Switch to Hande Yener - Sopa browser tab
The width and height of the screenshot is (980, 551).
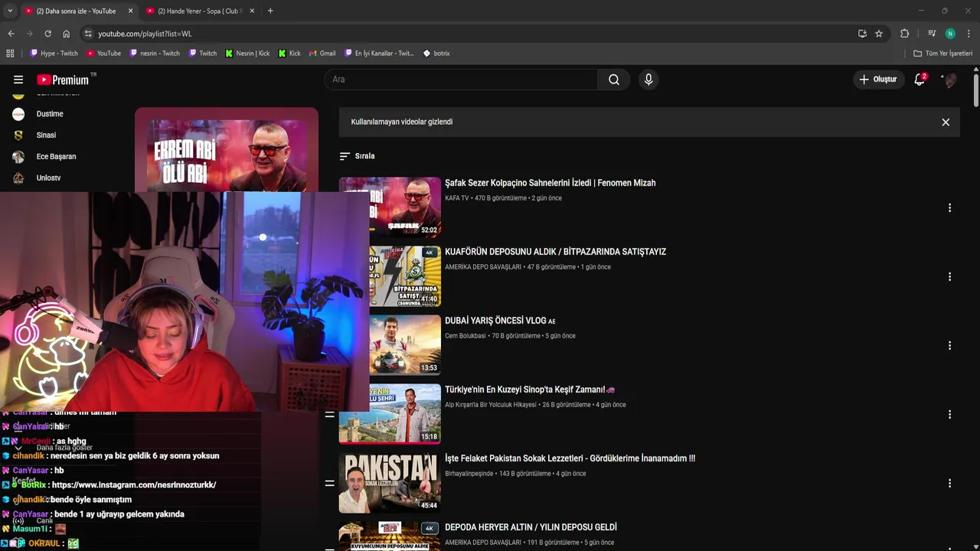[x=200, y=11]
